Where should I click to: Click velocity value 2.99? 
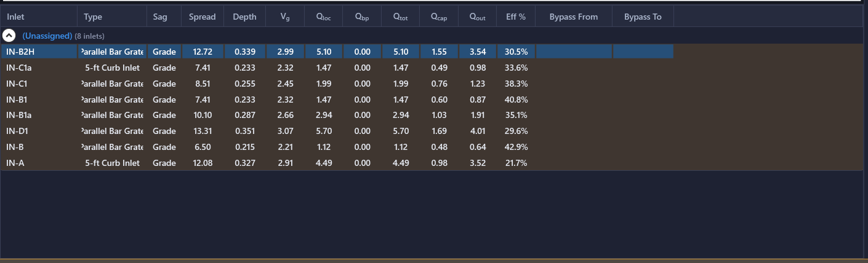pyautogui.click(x=285, y=52)
